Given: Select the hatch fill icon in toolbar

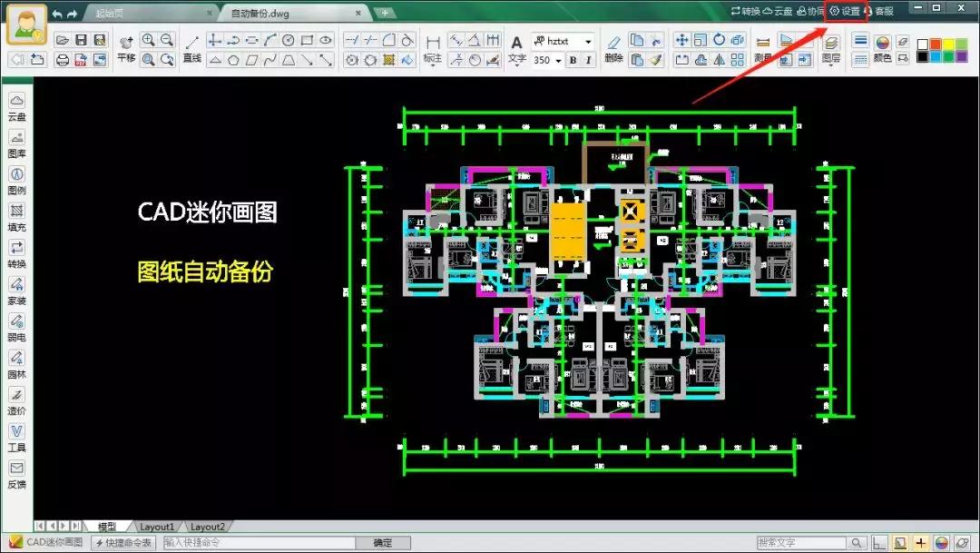Looking at the screenshot, I should 388,60.
